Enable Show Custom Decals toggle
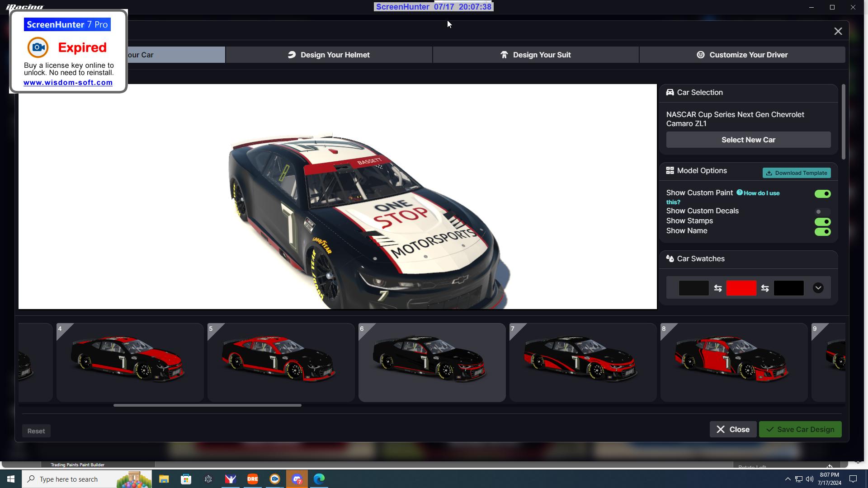Viewport: 868px width, 488px height. (822, 211)
